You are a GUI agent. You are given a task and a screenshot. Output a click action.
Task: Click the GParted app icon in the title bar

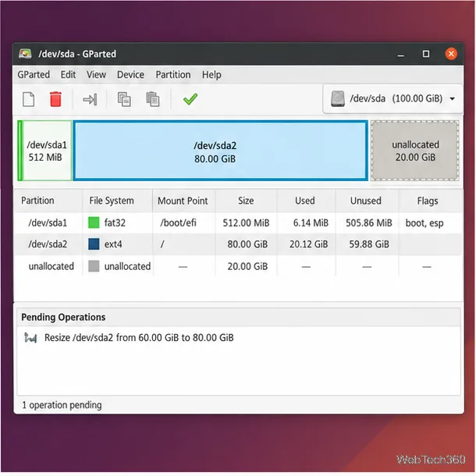(25, 54)
